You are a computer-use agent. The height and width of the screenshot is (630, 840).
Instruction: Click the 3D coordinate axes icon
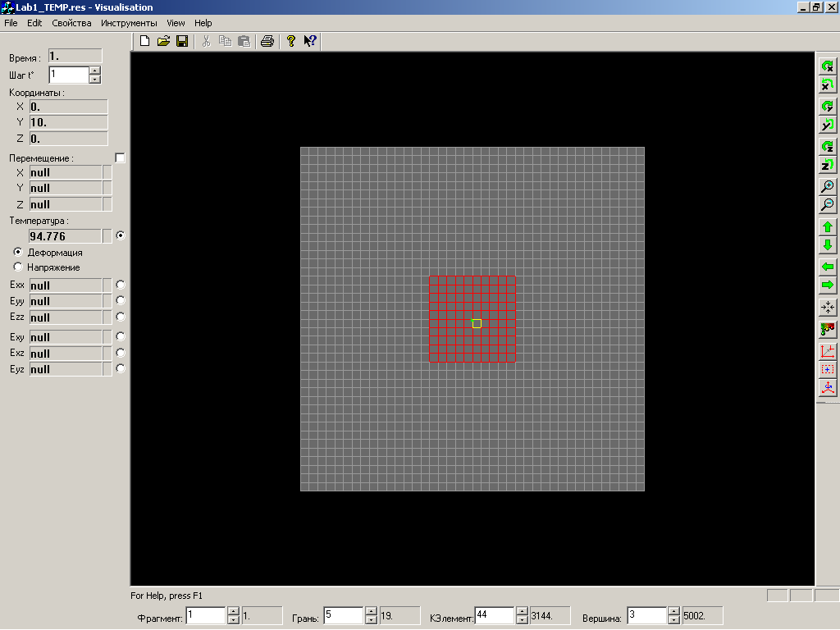pos(828,388)
